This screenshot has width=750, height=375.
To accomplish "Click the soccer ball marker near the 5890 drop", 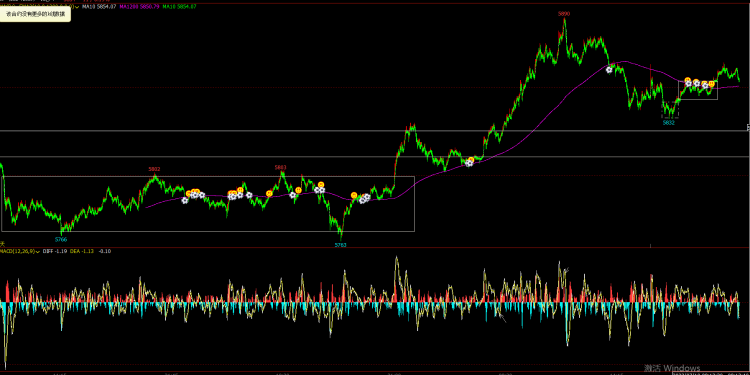I will [609, 69].
